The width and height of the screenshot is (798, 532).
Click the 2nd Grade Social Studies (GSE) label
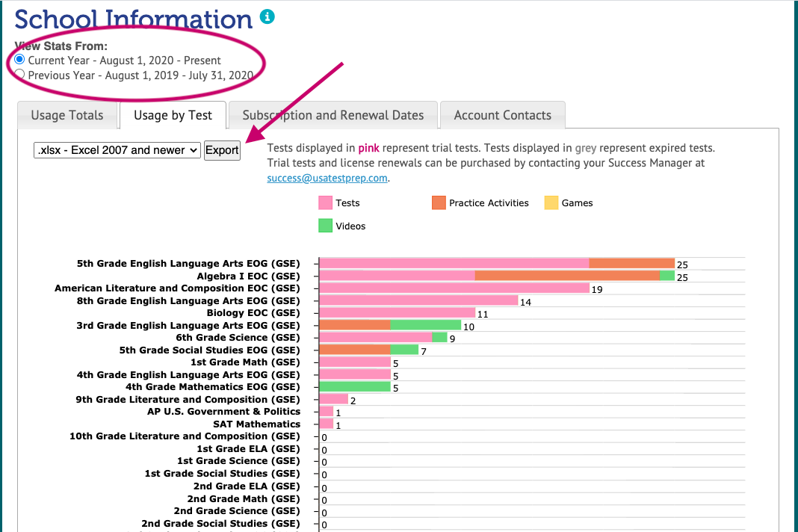[x=221, y=523]
